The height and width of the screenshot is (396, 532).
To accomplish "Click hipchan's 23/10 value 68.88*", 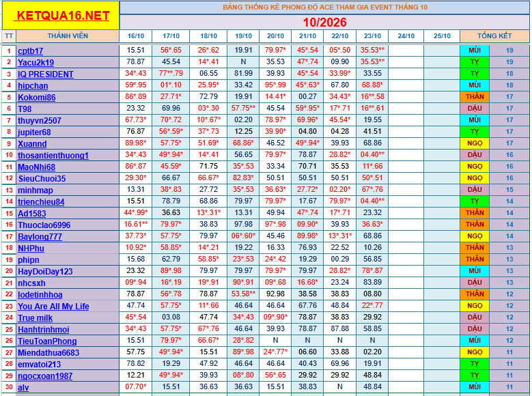I will click(372, 85).
